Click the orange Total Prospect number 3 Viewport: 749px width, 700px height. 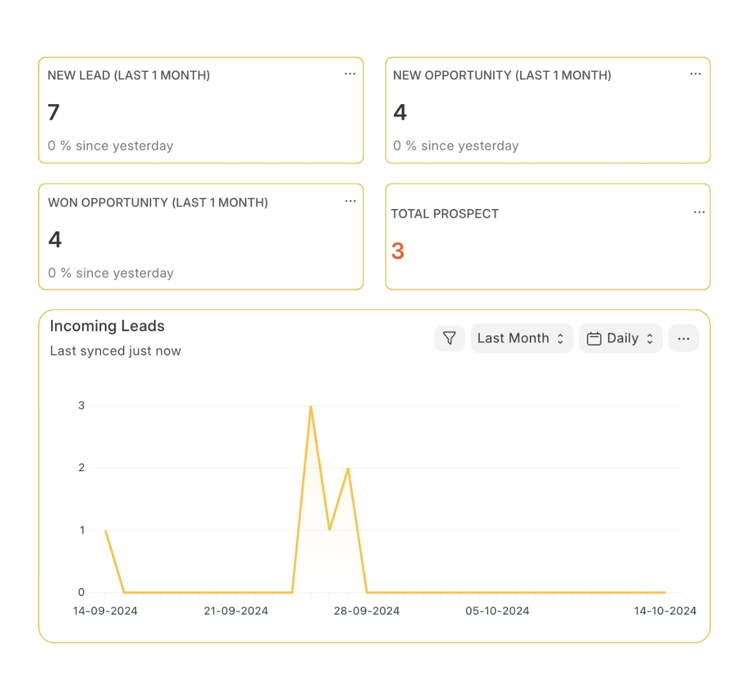[x=398, y=251]
